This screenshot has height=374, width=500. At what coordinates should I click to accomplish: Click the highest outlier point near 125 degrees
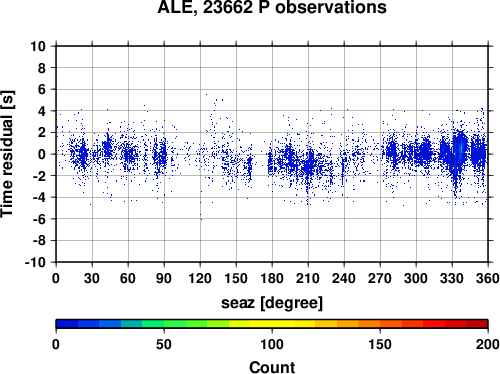pyautogui.click(x=206, y=95)
